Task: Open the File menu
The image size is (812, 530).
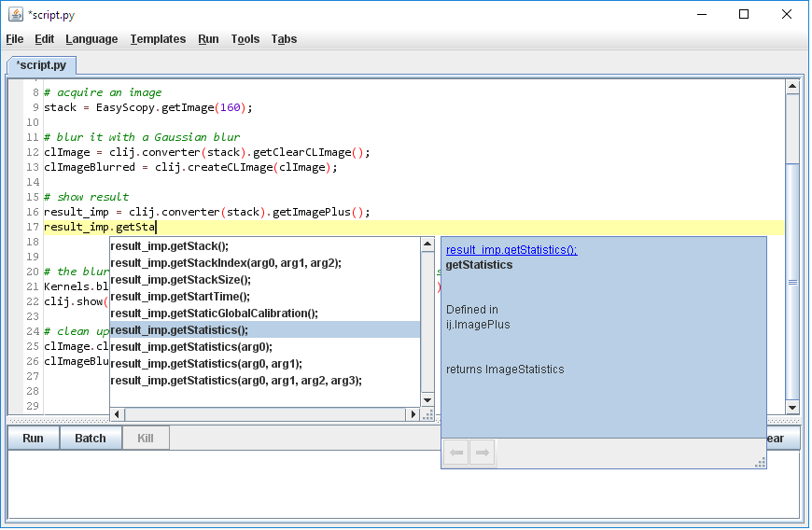Action: click(15, 39)
